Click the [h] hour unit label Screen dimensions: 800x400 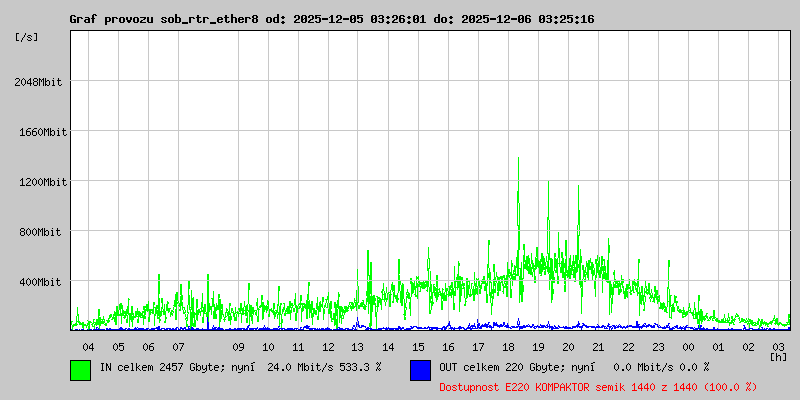778,356
